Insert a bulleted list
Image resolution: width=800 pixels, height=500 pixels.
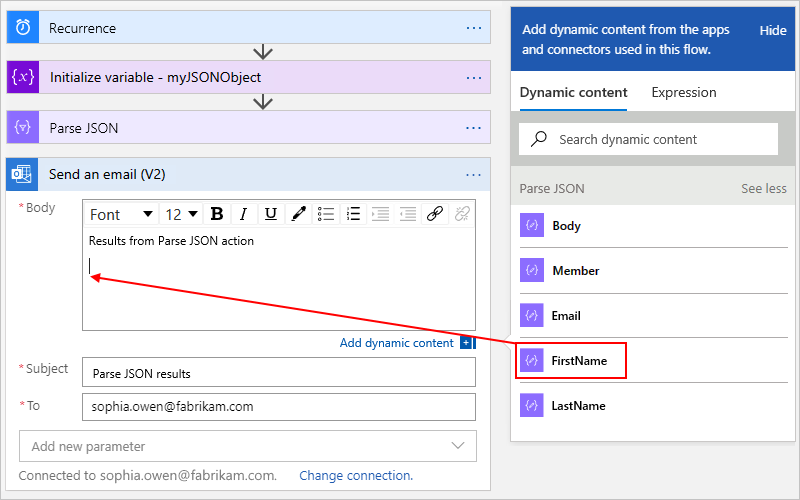[x=326, y=214]
